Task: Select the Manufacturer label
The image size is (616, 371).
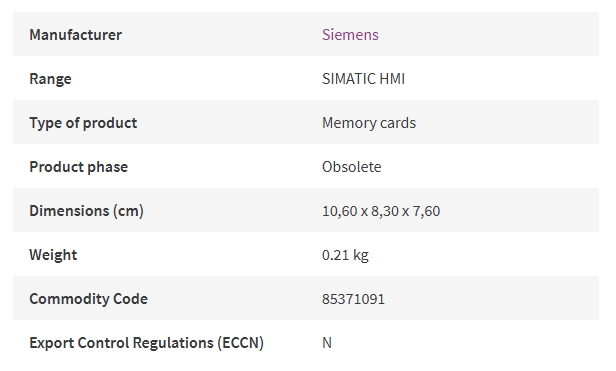Action: click(75, 35)
